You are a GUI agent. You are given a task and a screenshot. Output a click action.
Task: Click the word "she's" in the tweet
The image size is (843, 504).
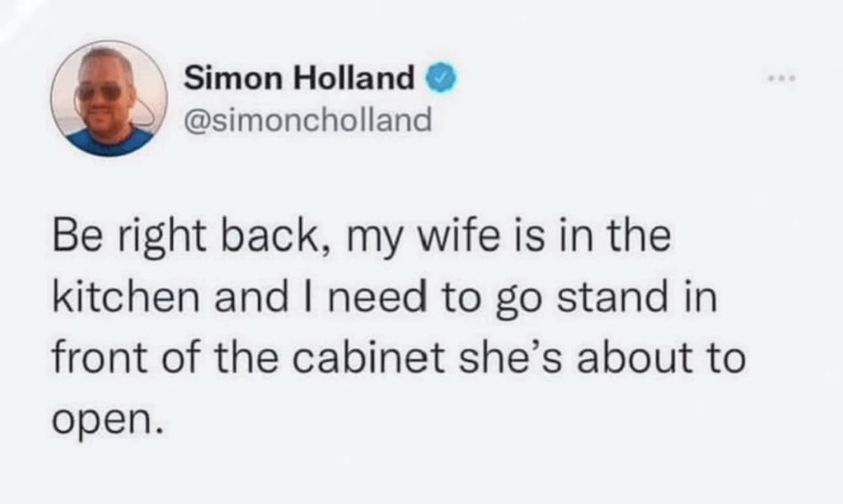click(511, 358)
